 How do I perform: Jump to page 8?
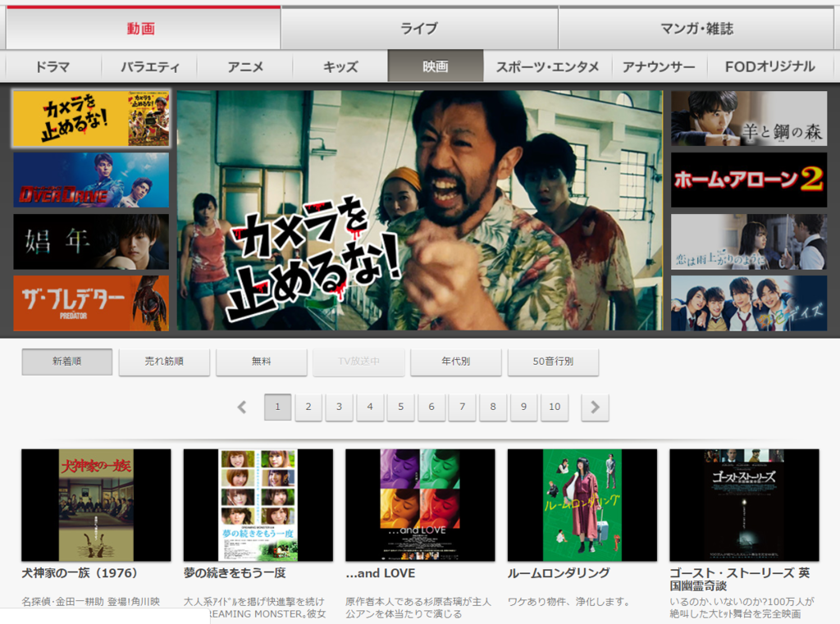coord(493,407)
